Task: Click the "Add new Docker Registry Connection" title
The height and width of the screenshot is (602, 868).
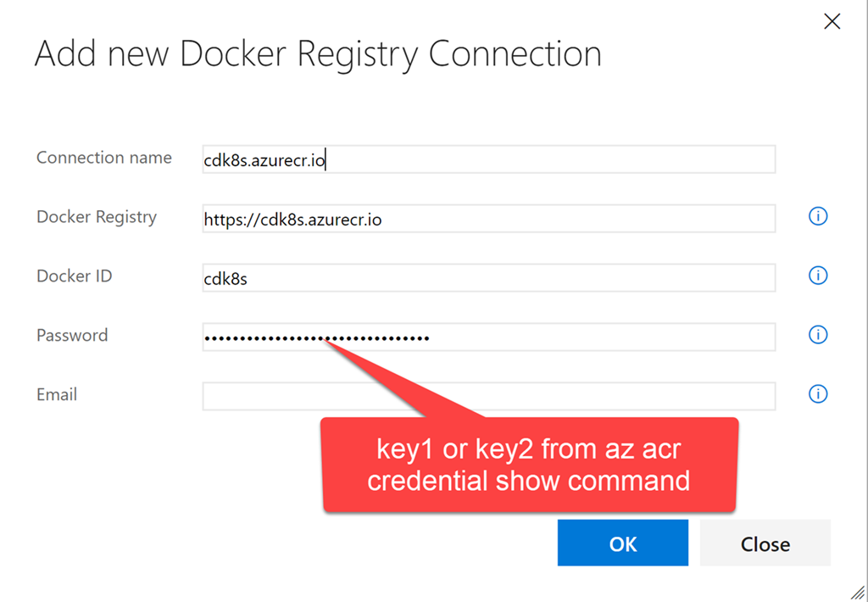Action: pos(318,55)
